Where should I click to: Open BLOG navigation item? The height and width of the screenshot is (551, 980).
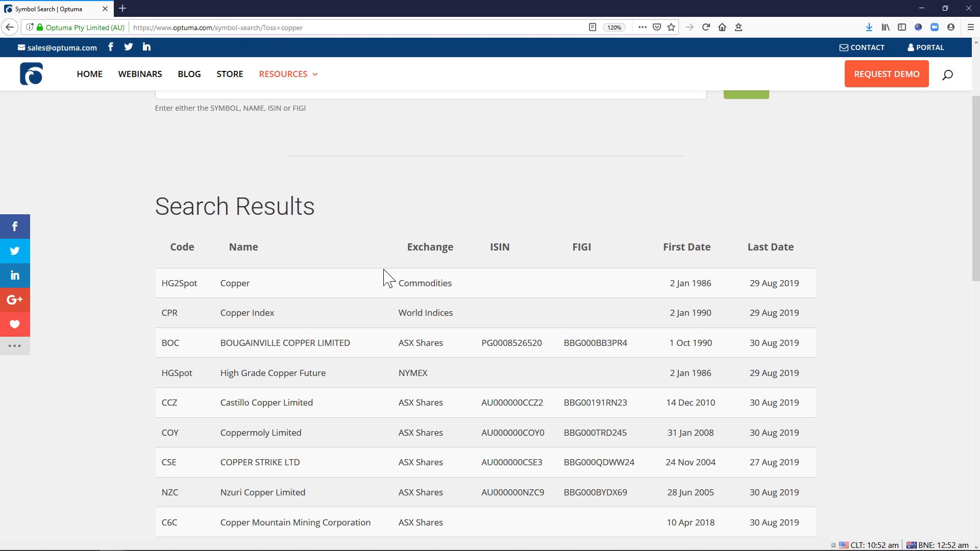[189, 74]
